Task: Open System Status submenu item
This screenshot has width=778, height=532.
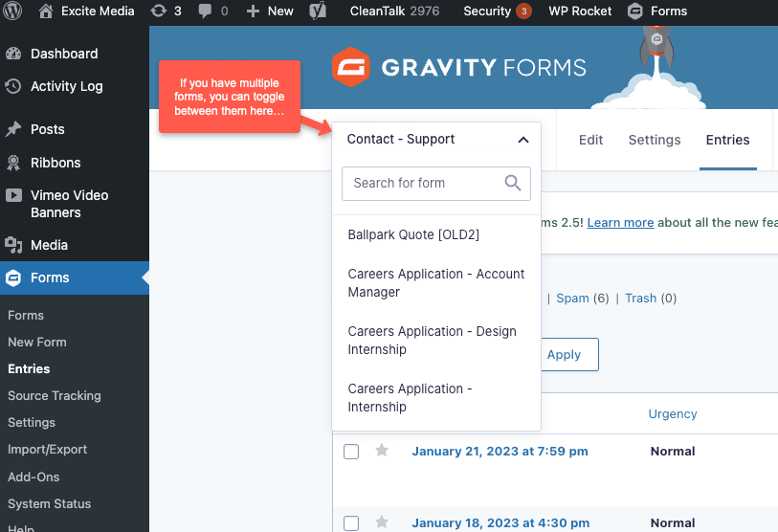Action: click(50, 503)
